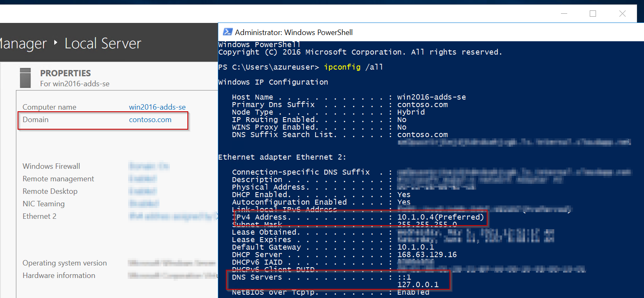Click the Primary Dns Suffix line
The width and height of the screenshot is (644, 298).
[x=340, y=105]
